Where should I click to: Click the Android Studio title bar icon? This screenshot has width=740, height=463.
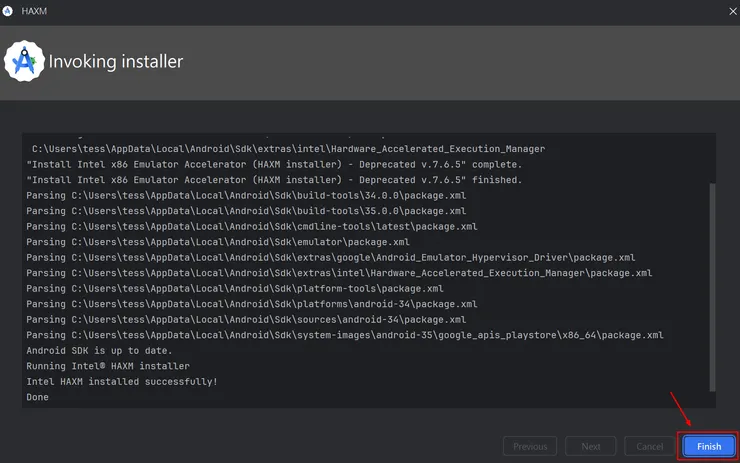[x=9, y=11]
